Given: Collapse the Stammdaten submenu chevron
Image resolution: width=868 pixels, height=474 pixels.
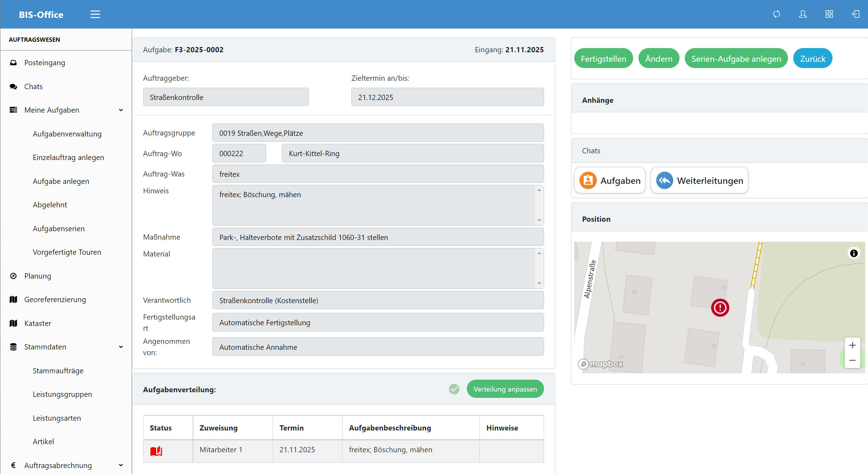Looking at the screenshot, I should pos(121,347).
